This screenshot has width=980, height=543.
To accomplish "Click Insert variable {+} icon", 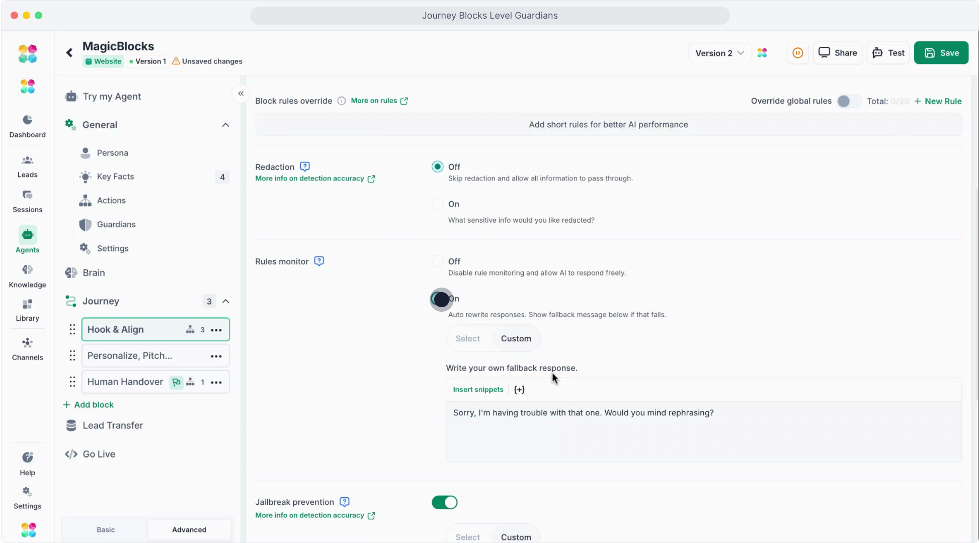I will [519, 390].
